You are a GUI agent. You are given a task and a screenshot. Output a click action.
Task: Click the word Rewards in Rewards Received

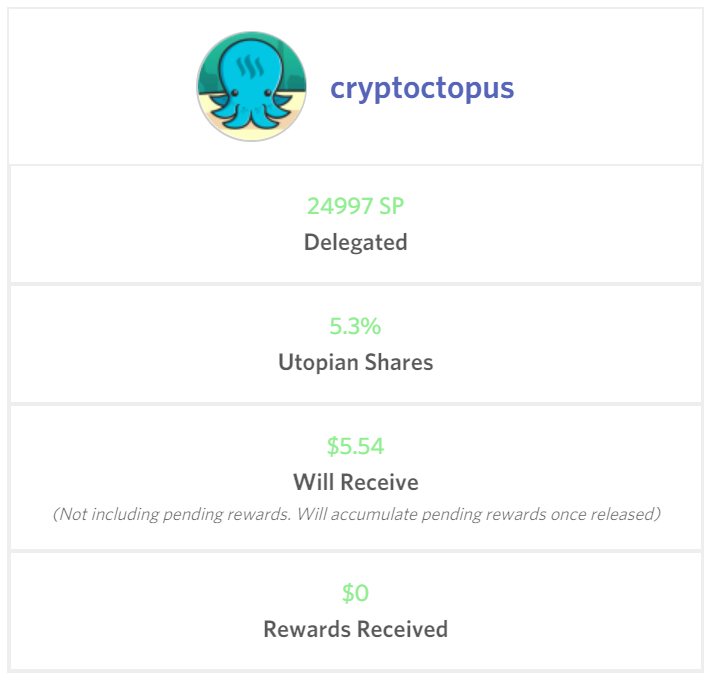point(309,629)
